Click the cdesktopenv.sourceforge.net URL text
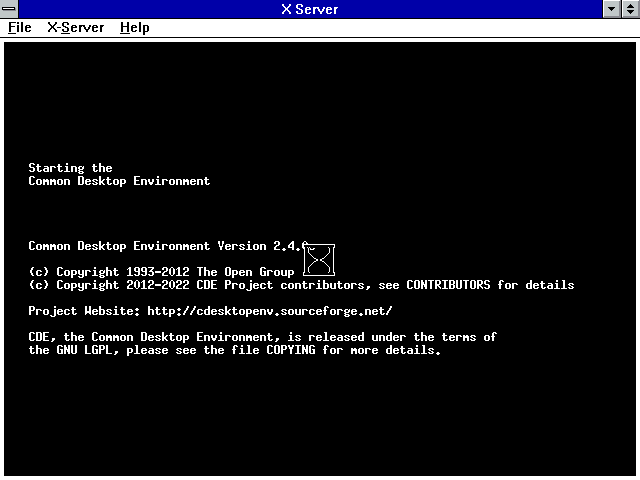640x480 pixels. point(269,311)
